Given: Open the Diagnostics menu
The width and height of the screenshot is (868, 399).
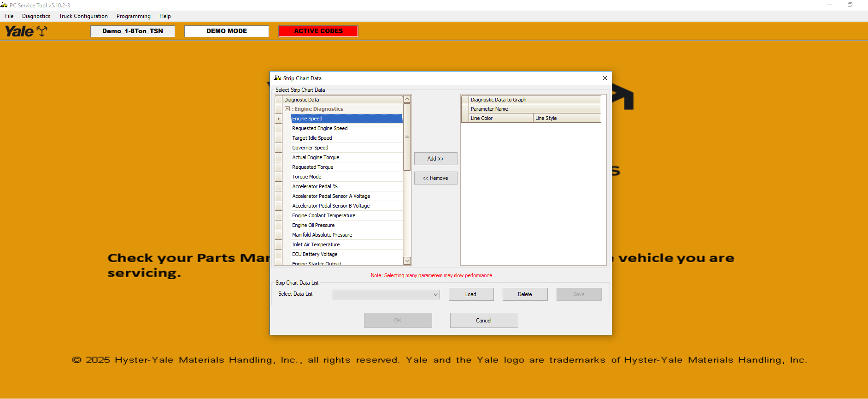Looking at the screenshot, I should click(x=36, y=16).
